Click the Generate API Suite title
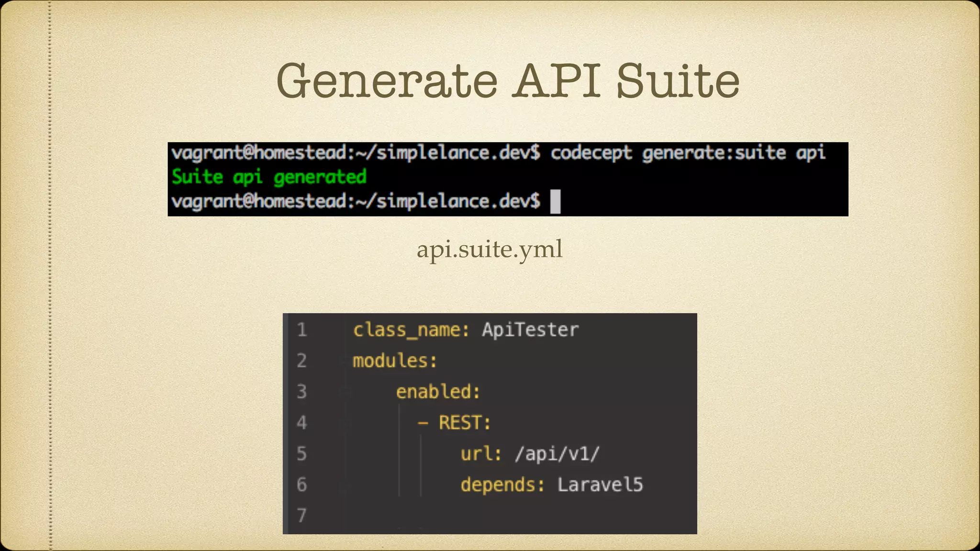The width and height of the screenshot is (980, 551). coord(508,80)
